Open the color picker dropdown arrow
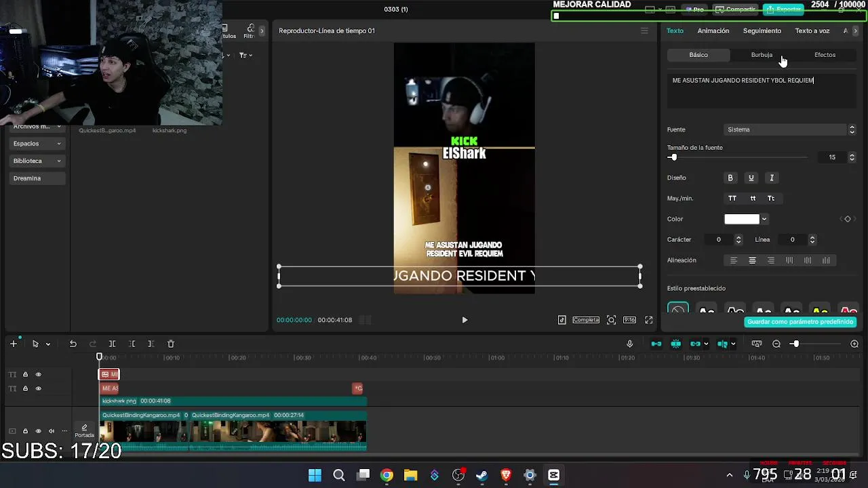 764,219
